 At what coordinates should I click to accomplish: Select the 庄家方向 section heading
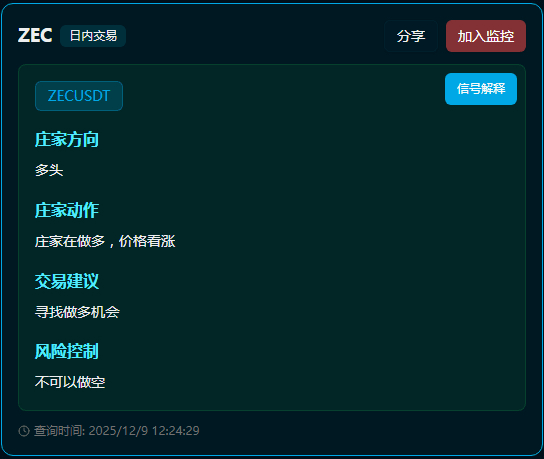click(67, 139)
